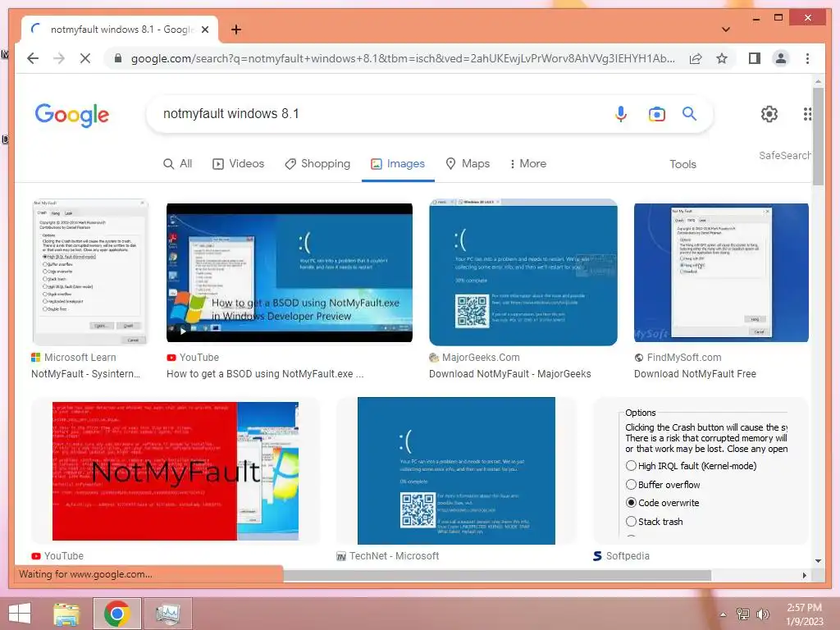Click Chrome icon in taskbar
840x630 pixels.
point(116,614)
